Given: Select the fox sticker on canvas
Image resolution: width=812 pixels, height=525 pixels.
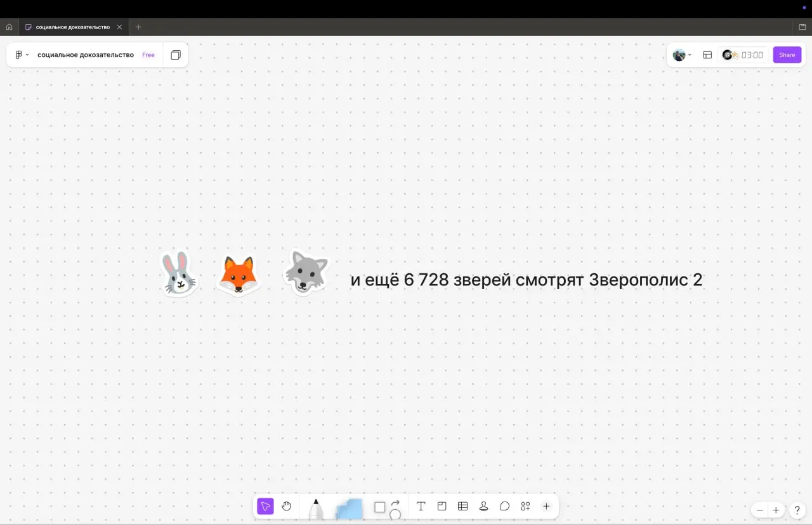Looking at the screenshot, I should [x=238, y=276].
